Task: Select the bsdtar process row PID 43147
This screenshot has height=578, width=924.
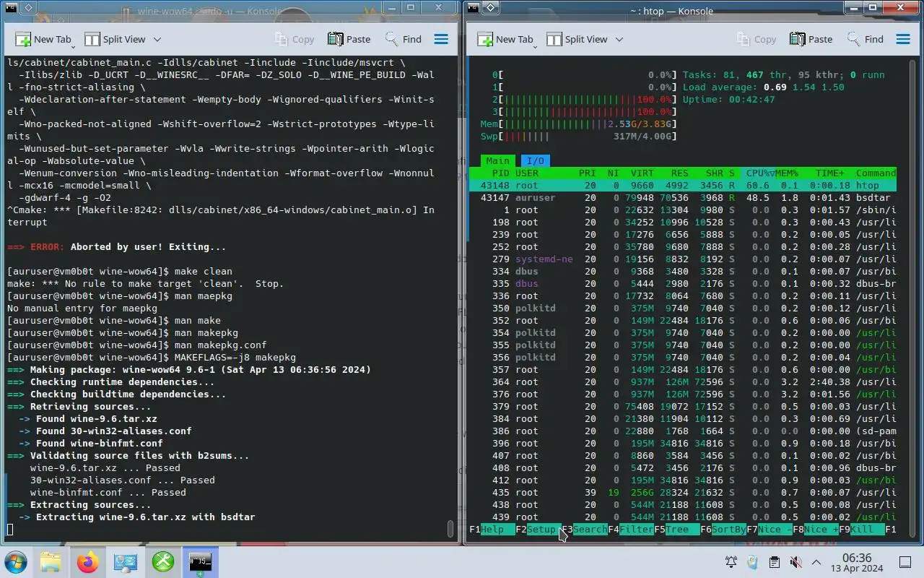Action: click(682, 198)
